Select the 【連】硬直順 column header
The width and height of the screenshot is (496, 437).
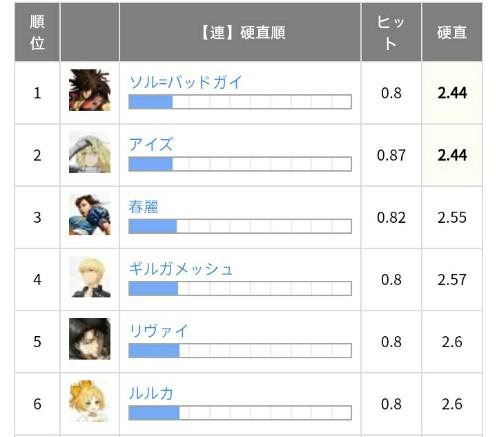pos(240,32)
